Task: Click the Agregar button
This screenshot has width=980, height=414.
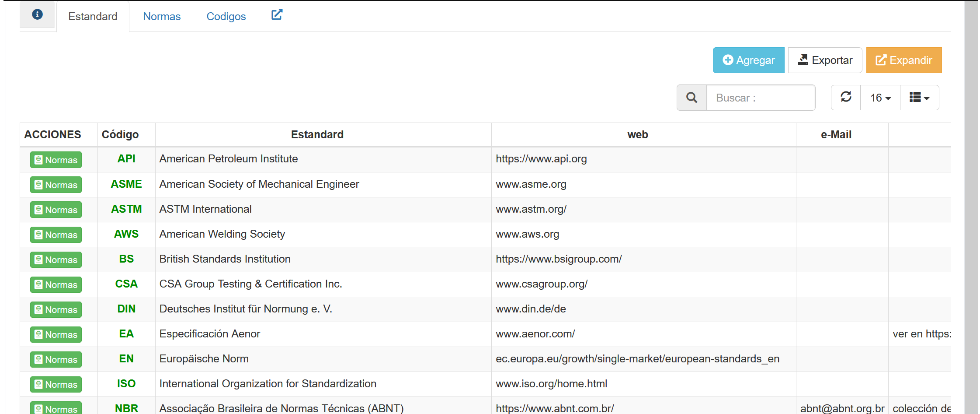Action: pos(748,60)
